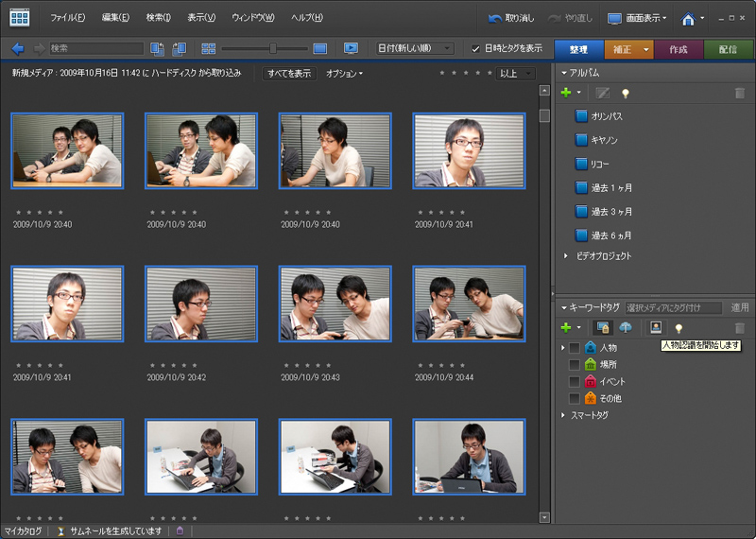The width and height of the screenshot is (756, 539).
Task: Click the thumbnail size slider handle
Action: tap(273, 48)
